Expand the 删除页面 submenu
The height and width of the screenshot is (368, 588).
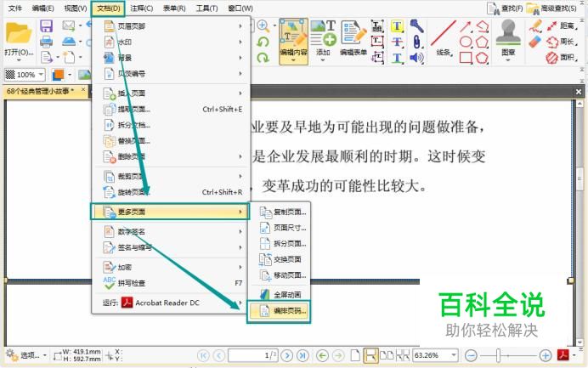point(171,156)
